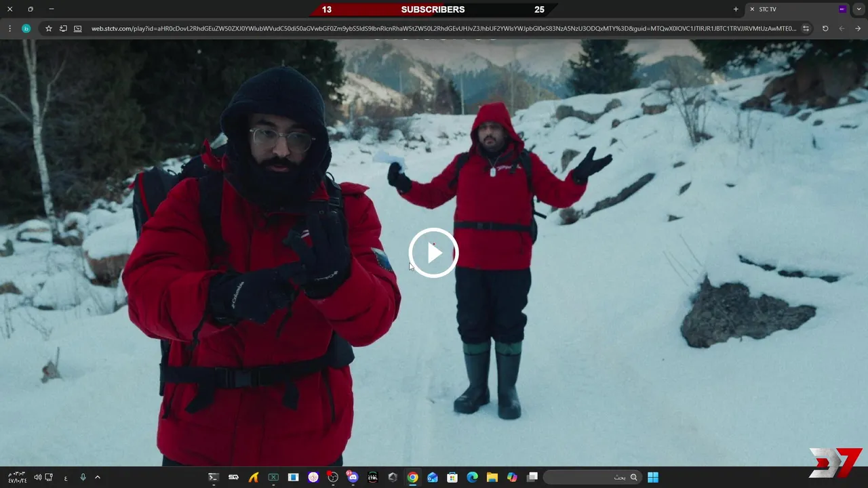Viewport: 868px width, 488px height.
Task: Click the microphone icon in system tray
Action: pos(83,477)
